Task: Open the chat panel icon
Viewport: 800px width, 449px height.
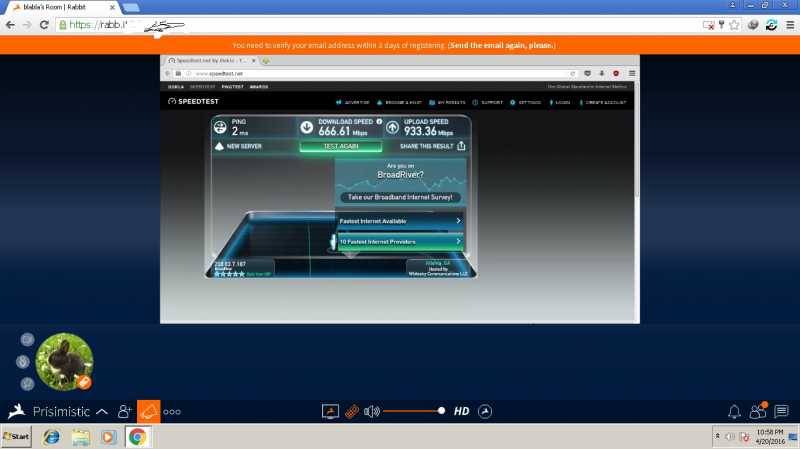Action: tap(781, 411)
